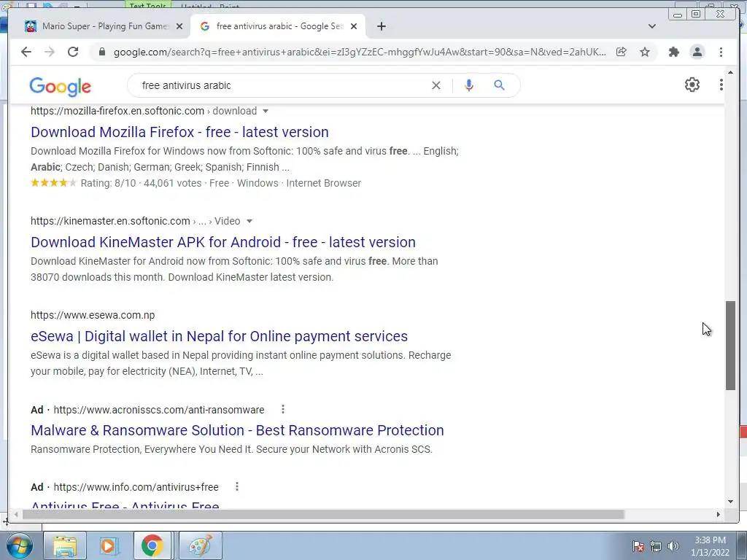The width and height of the screenshot is (747, 560).
Task: Open ad options dots for the info.com ad
Action: pyautogui.click(x=237, y=486)
